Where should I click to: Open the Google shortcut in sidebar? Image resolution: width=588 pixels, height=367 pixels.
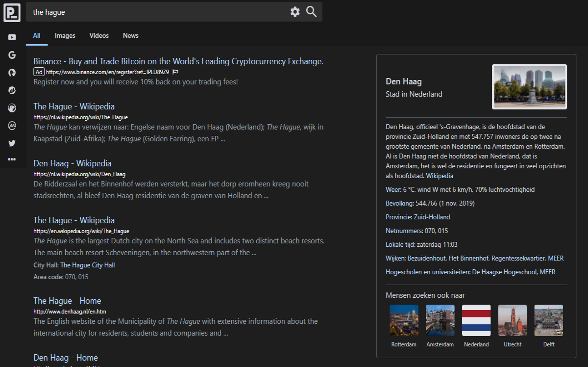tap(12, 55)
